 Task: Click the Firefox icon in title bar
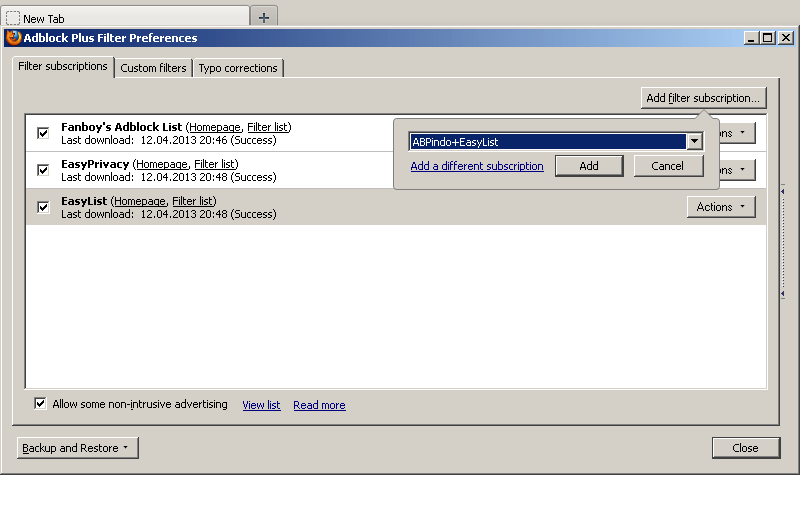point(13,38)
